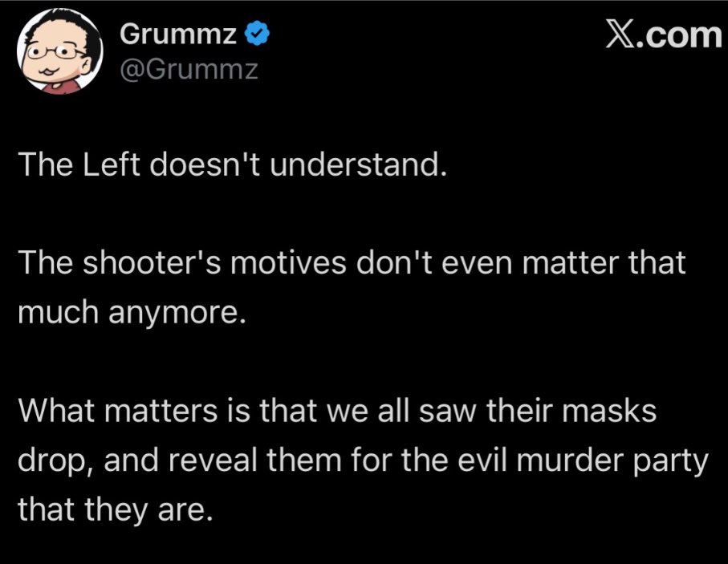Click the red shirt in the avatar

61,87
